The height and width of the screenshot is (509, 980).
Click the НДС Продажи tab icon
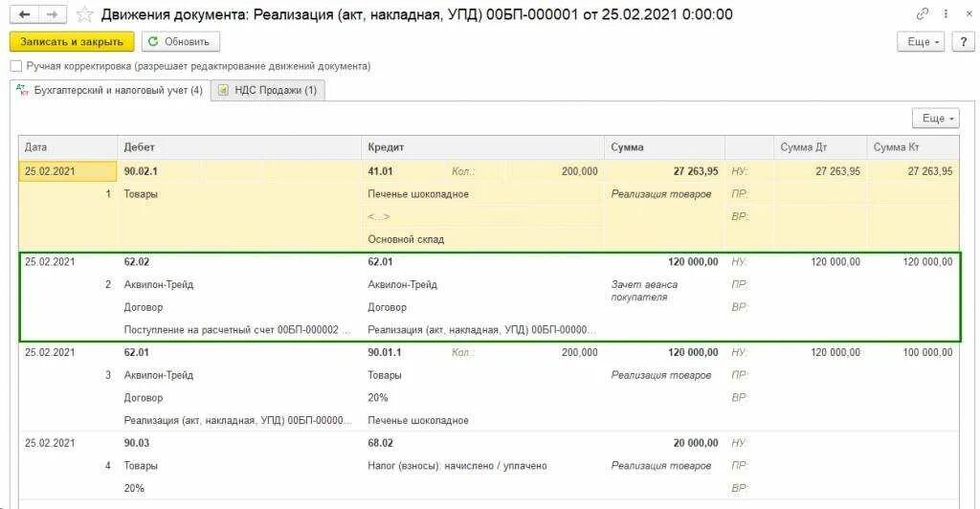coord(223,90)
